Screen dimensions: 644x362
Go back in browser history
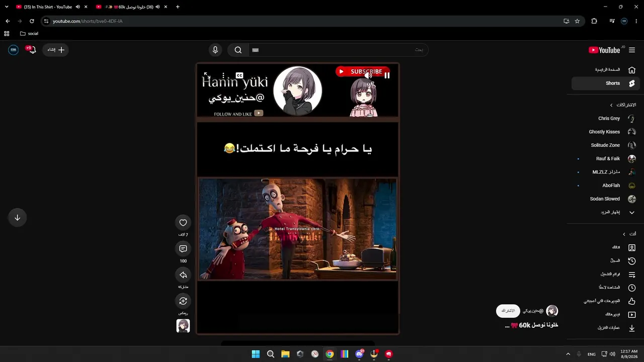pos(8,21)
